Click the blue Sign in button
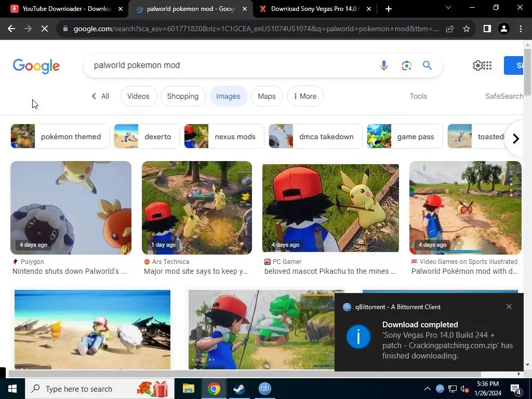 tap(514, 65)
